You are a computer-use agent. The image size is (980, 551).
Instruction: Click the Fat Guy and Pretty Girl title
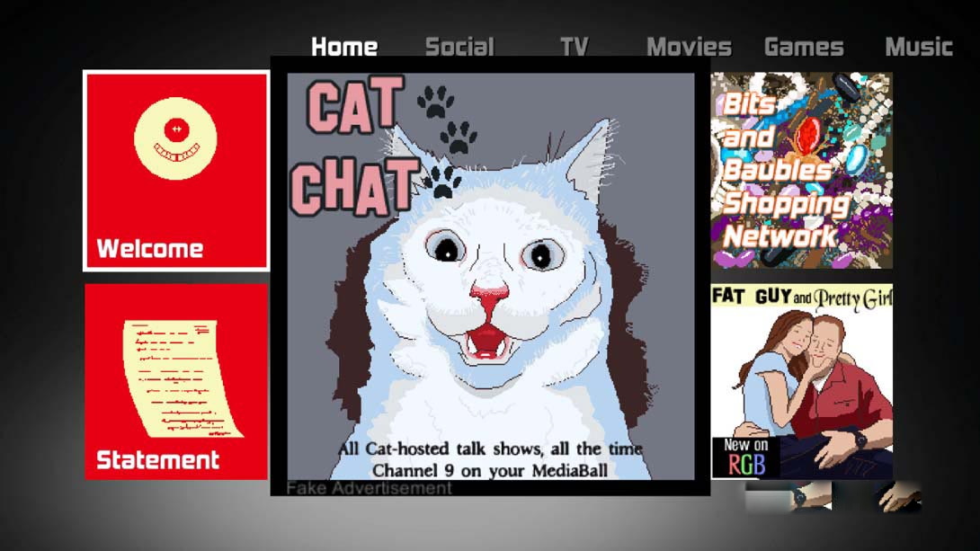[x=801, y=297]
